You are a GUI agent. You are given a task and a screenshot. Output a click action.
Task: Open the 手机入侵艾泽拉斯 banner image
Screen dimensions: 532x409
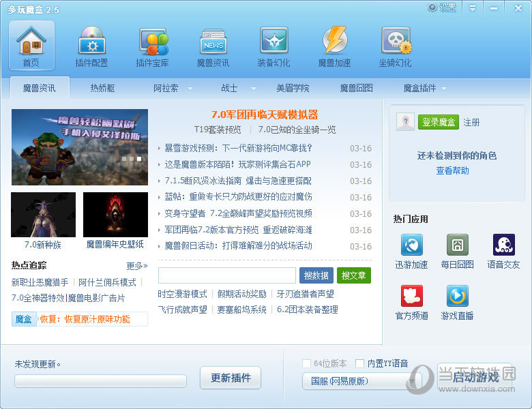tap(80, 147)
